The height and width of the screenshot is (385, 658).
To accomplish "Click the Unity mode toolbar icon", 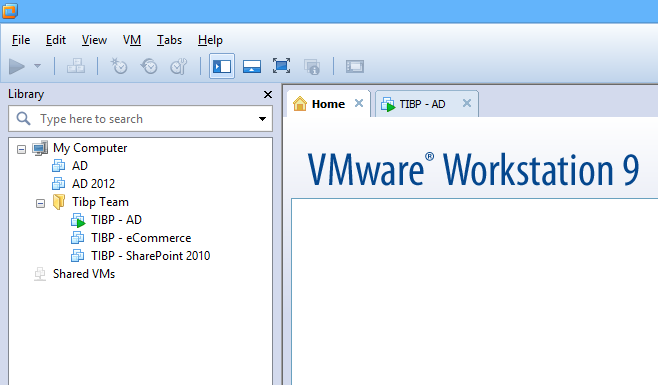I will pos(312,66).
